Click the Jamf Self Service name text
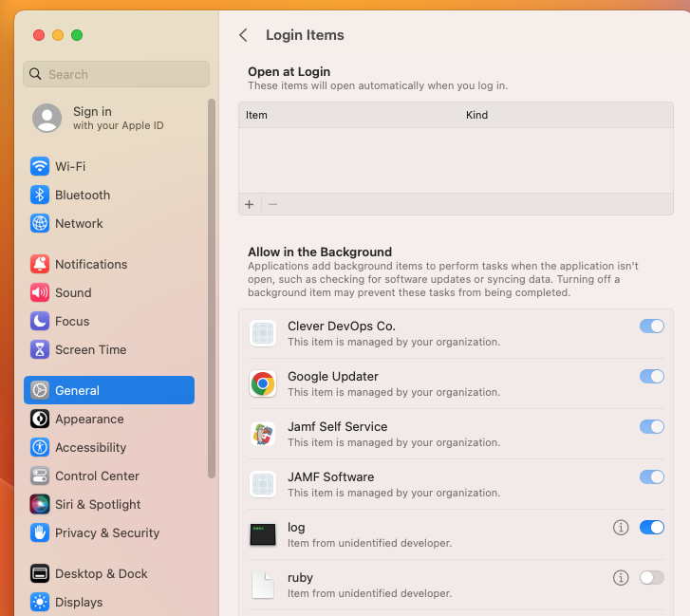690x616 pixels. (x=338, y=426)
